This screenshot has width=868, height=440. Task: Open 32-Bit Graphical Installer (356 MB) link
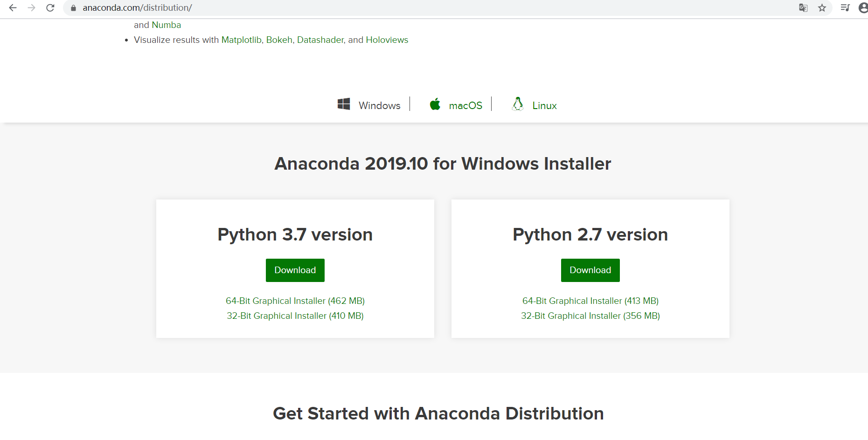click(590, 316)
